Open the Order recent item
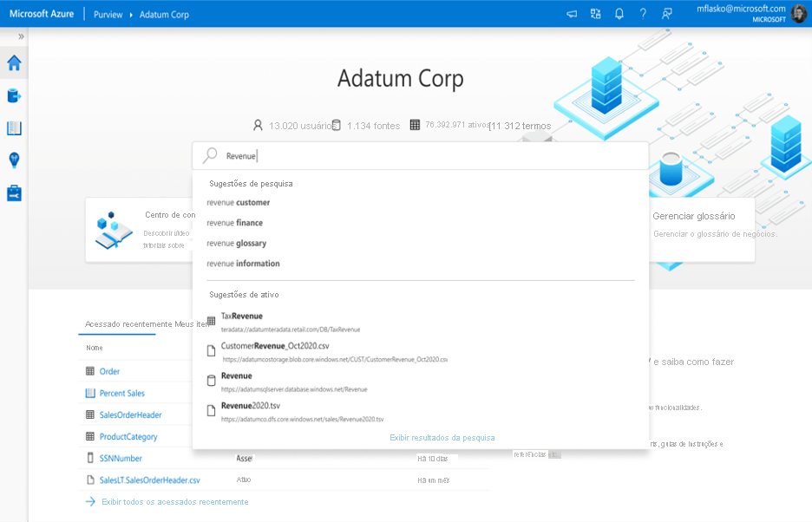The height and width of the screenshot is (522, 812). (109, 371)
